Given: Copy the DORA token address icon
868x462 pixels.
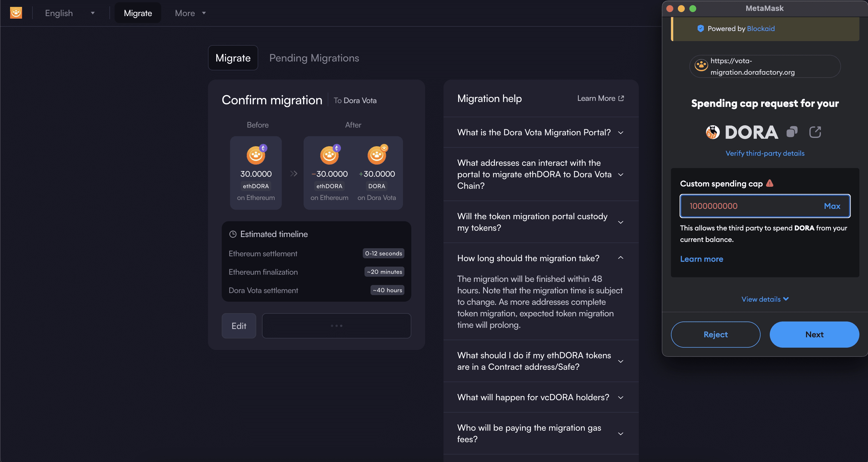Looking at the screenshot, I should [x=792, y=132].
